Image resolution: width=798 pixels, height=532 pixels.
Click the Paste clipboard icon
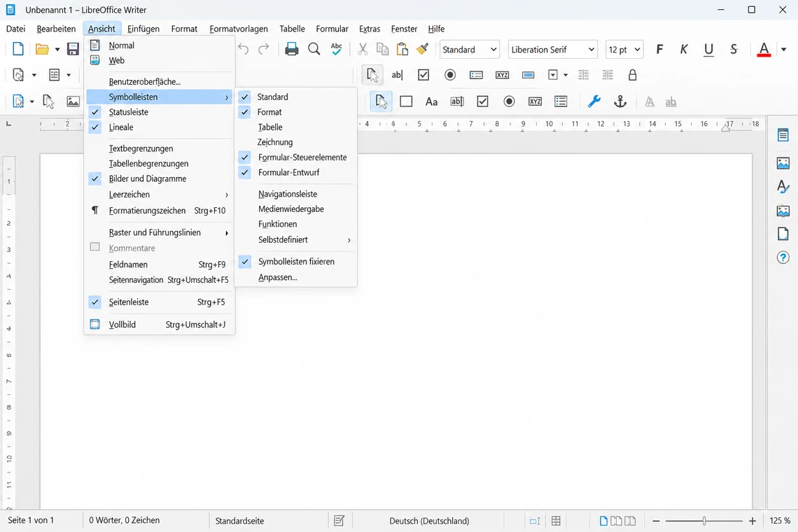click(x=402, y=50)
